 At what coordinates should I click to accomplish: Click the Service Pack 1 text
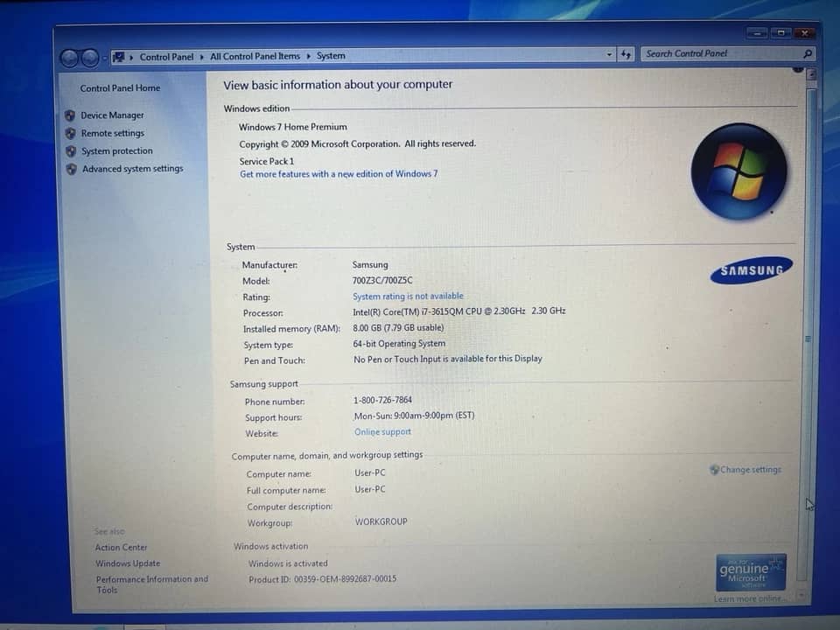266,161
